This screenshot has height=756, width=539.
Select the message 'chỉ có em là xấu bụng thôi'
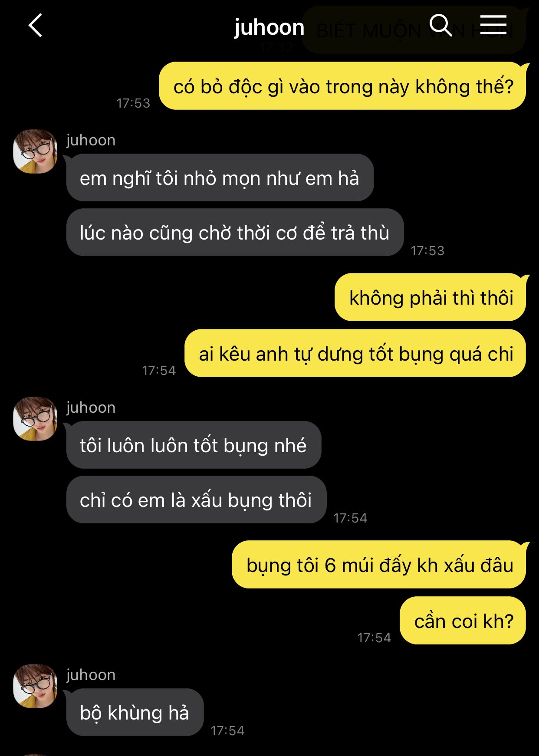(x=196, y=500)
